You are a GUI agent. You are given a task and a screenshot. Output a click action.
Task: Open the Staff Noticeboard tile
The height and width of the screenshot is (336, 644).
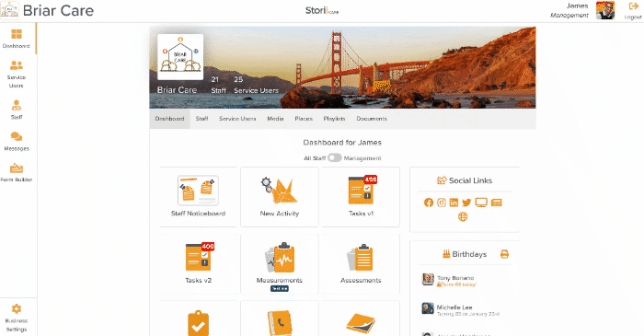coord(199,197)
